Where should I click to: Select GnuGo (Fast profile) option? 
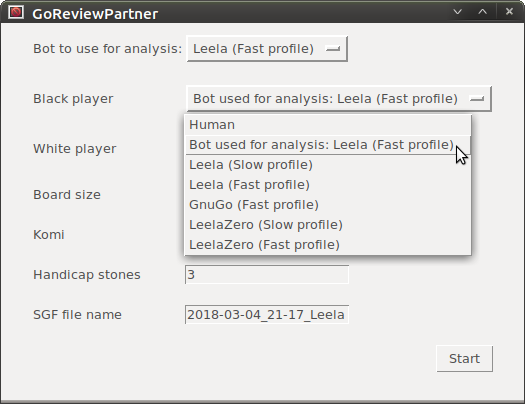pos(328,205)
